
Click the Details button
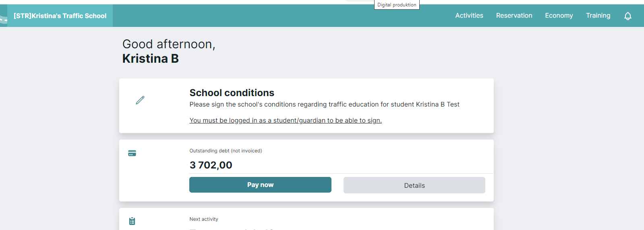coord(414,185)
